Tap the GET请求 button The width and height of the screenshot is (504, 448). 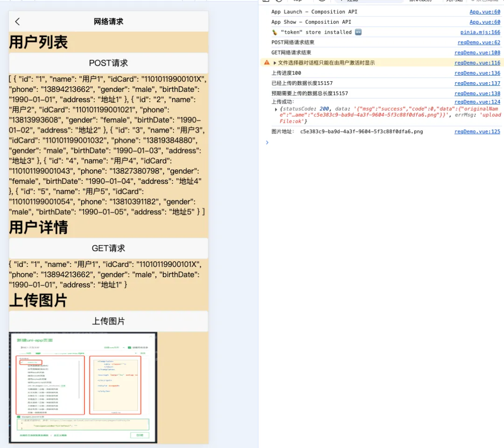108,248
